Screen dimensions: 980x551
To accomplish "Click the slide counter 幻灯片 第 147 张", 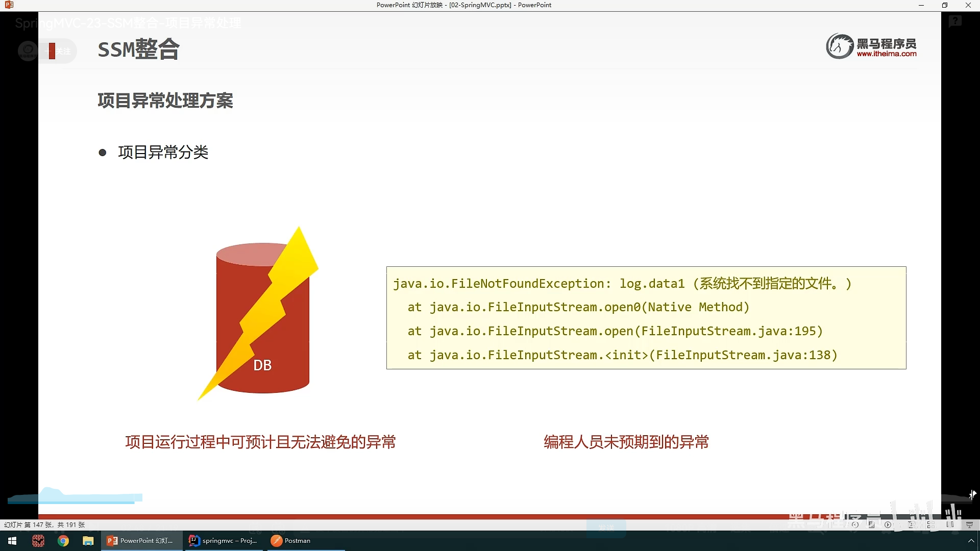I will coord(44,524).
